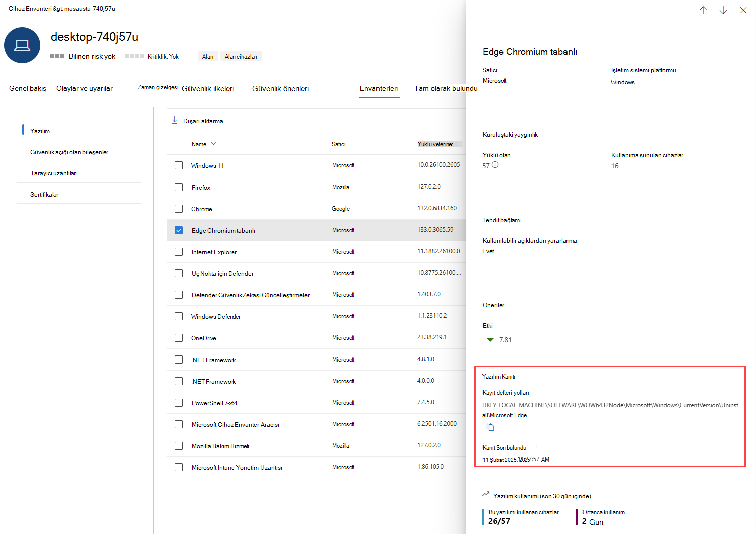Click the Alan tag
This screenshot has width=756, height=534.
pos(208,56)
